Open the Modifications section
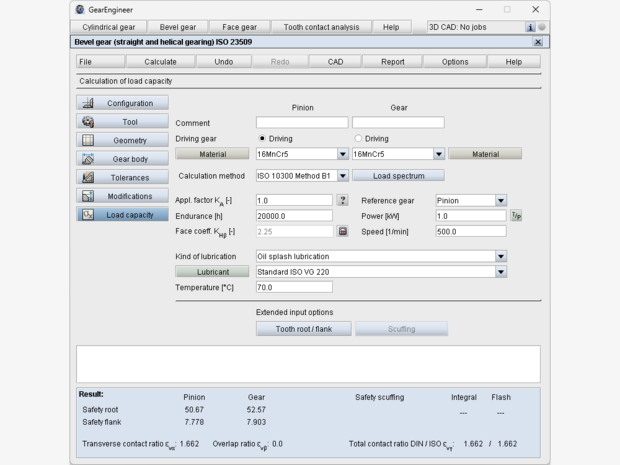 (122, 196)
